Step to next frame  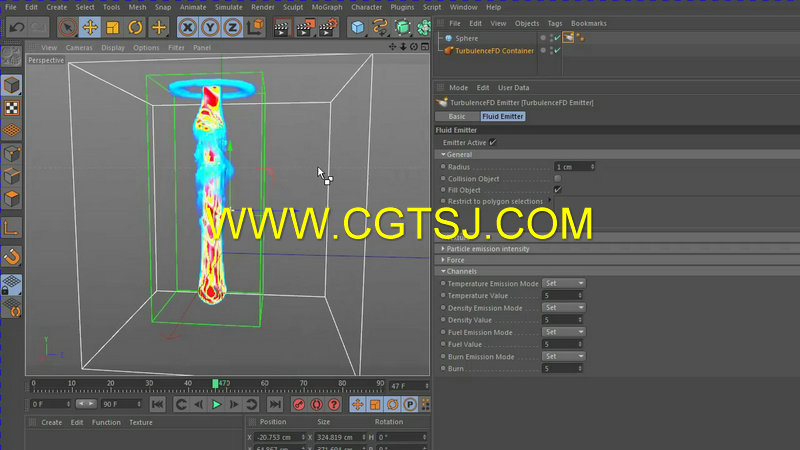click(234, 405)
